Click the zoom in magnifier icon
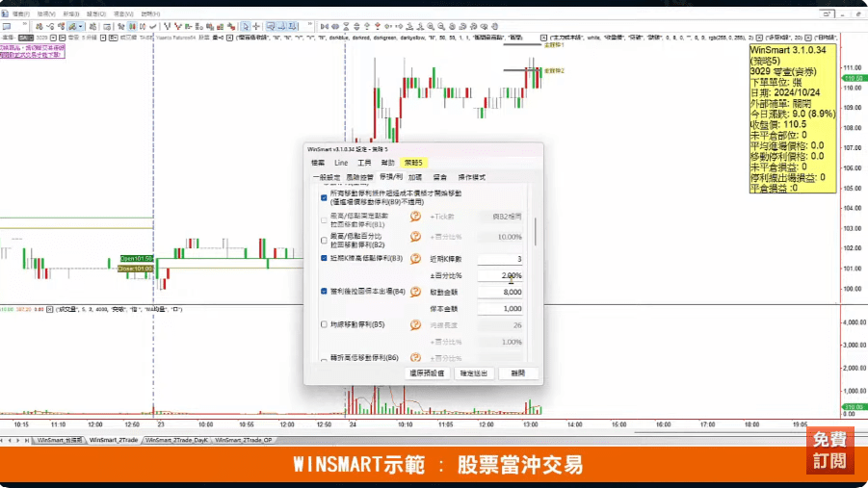Screen dimensions: 868x488 point(431,26)
